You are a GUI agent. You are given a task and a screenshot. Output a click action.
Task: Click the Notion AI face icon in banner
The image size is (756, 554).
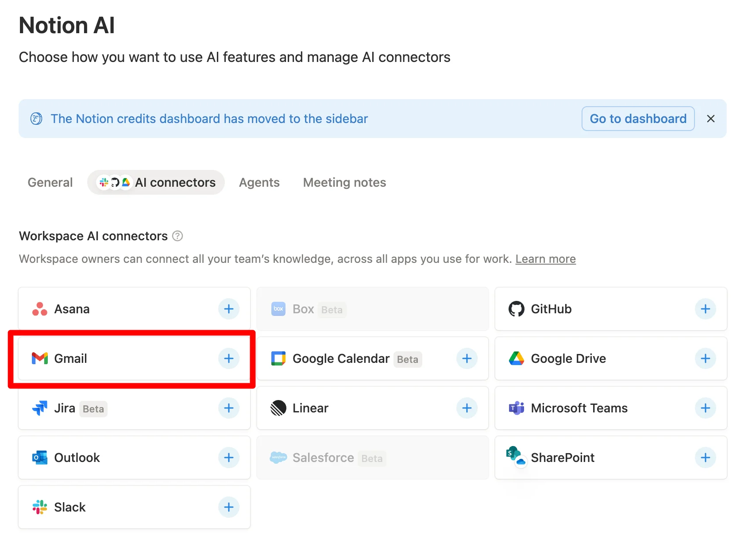pos(36,119)
